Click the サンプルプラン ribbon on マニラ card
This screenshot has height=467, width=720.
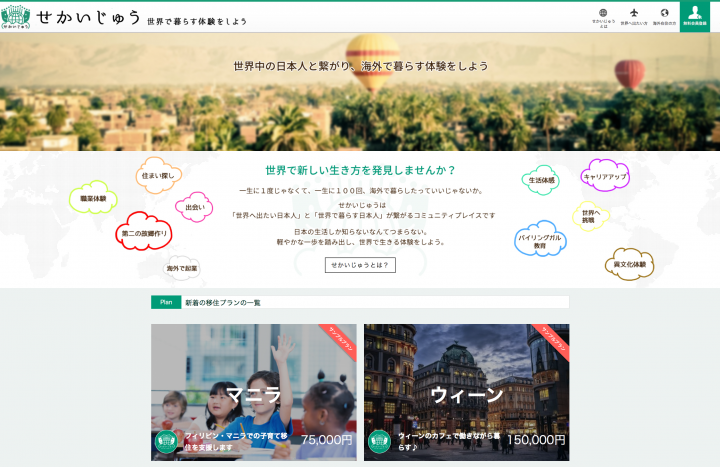click(x=340, y=340)
